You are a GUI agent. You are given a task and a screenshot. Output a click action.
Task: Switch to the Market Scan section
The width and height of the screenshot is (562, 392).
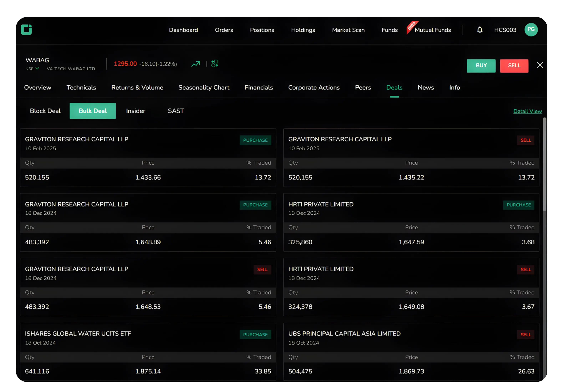[x=348, y=30]
